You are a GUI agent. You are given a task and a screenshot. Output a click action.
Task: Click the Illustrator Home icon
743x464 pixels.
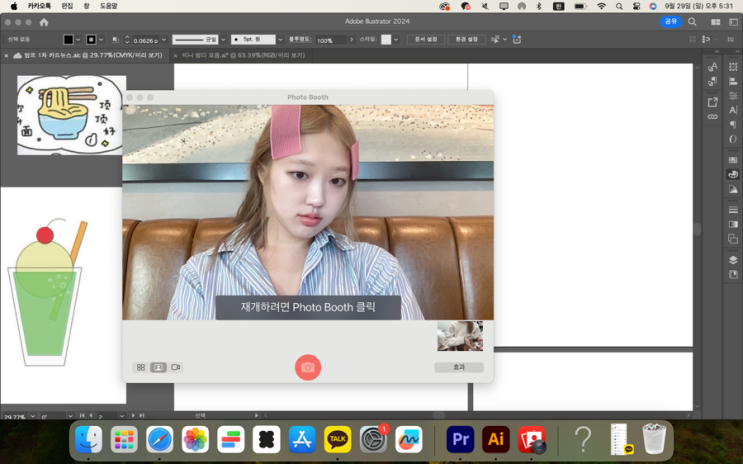[43, 22]
